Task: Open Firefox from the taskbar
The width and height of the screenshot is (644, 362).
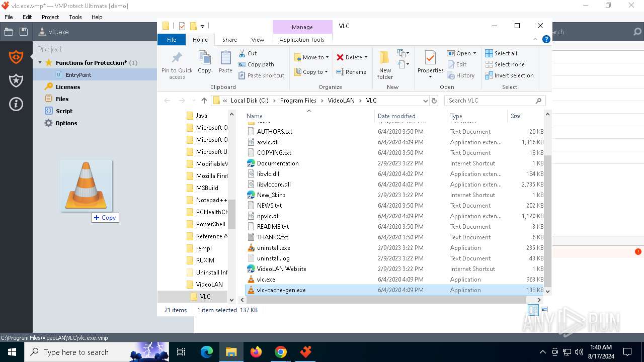Action: coord(256,352)
